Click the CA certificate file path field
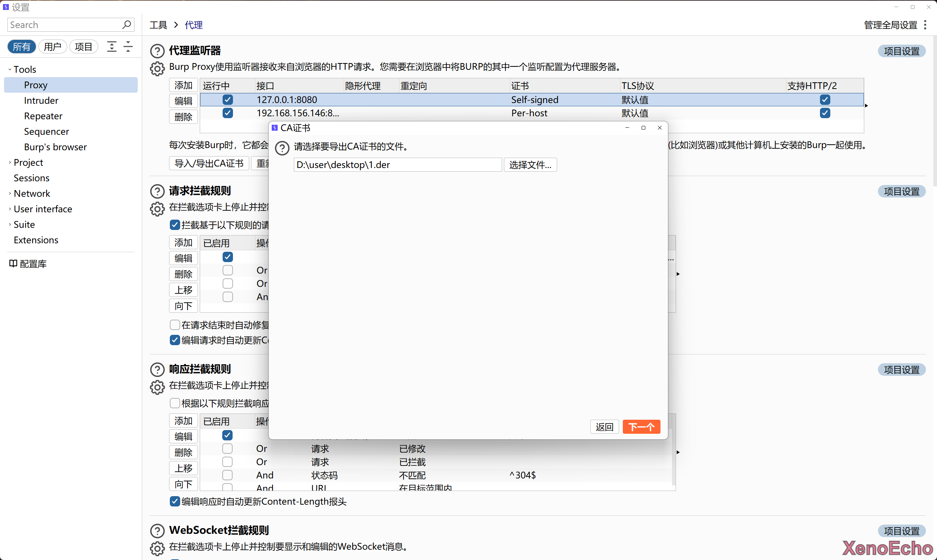The width and height of the screenshot is (937, 560). (397, 165)
